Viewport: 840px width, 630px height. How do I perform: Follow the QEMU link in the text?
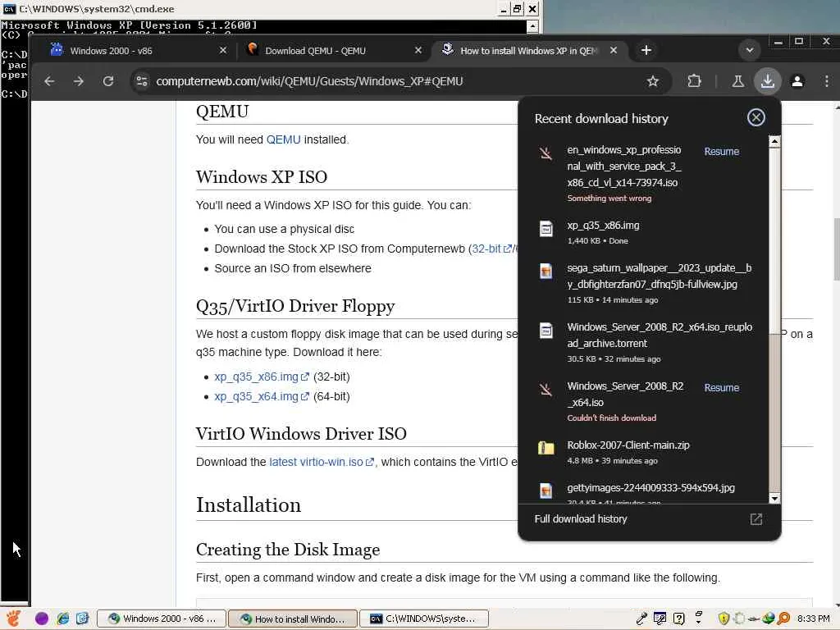[x=283, y=139]
